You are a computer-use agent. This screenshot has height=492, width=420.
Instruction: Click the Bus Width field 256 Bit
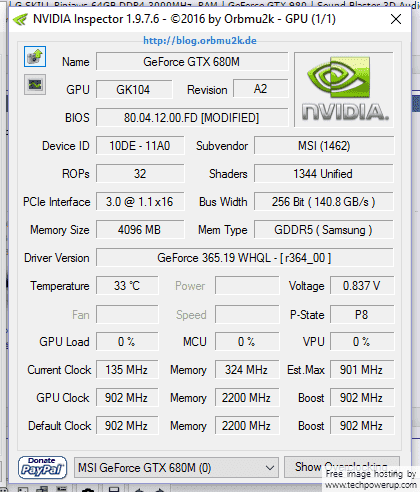tap(324, 201)
